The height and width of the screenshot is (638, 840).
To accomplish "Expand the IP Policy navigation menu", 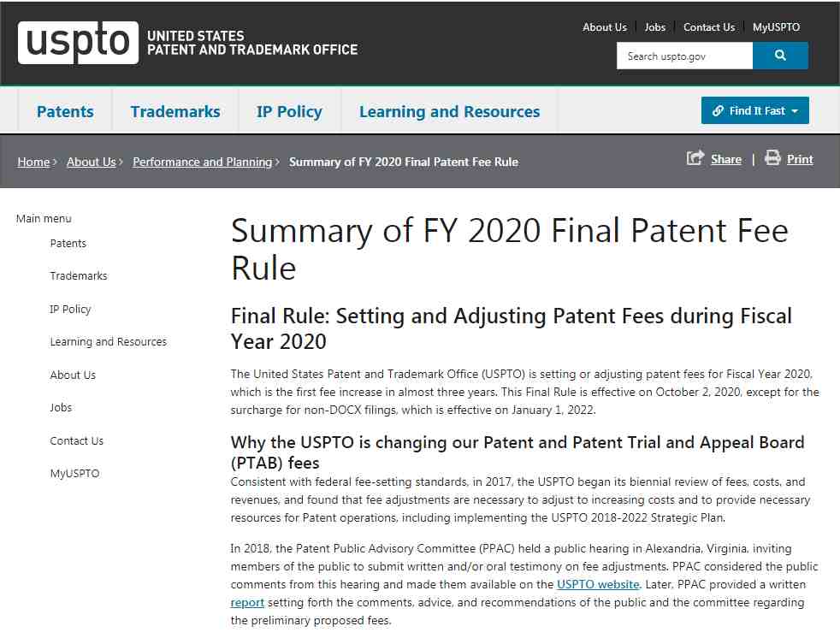I will coord(289,111).
